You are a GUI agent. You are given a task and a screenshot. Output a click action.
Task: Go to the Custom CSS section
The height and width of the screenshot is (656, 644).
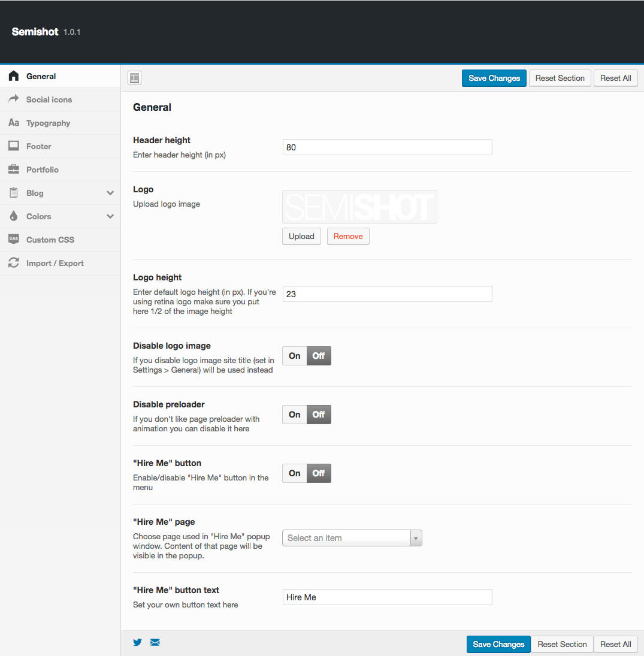point(50,240)
